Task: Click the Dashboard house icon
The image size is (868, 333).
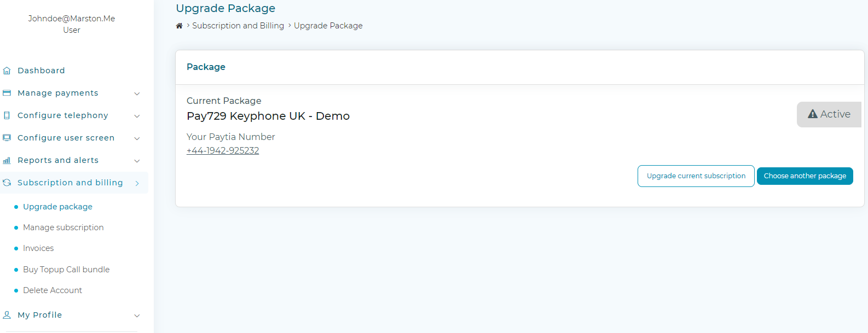Action: pos(7,71)
